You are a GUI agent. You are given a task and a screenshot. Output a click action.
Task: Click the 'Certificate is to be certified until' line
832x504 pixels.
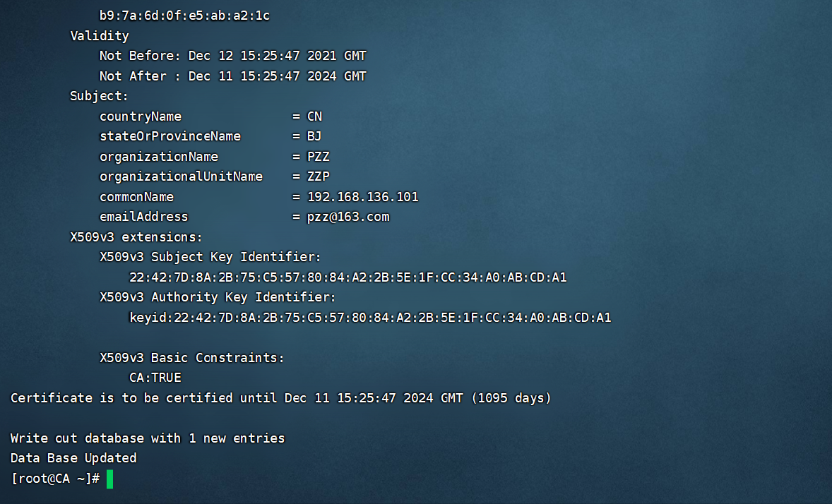(x=280, y=398)
